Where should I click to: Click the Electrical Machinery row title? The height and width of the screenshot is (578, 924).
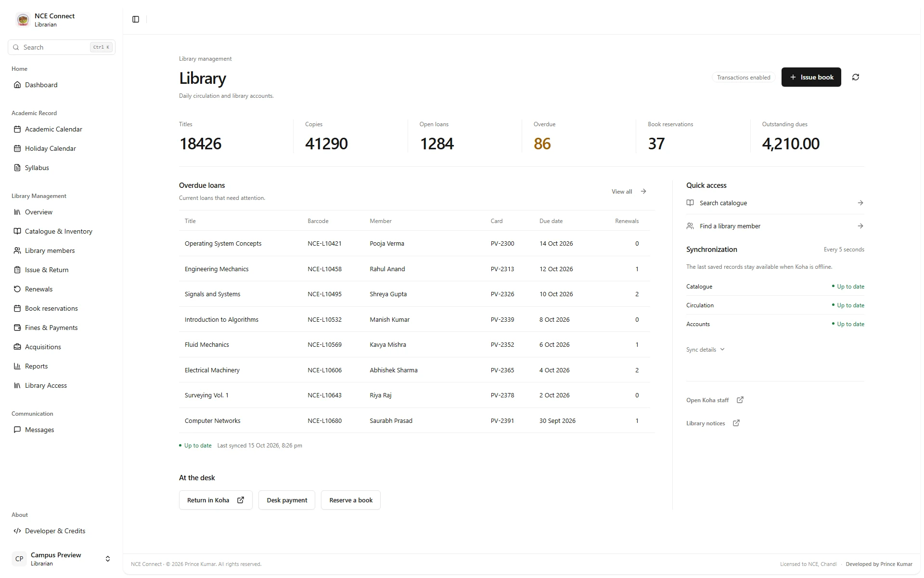(x=212, y=370)
